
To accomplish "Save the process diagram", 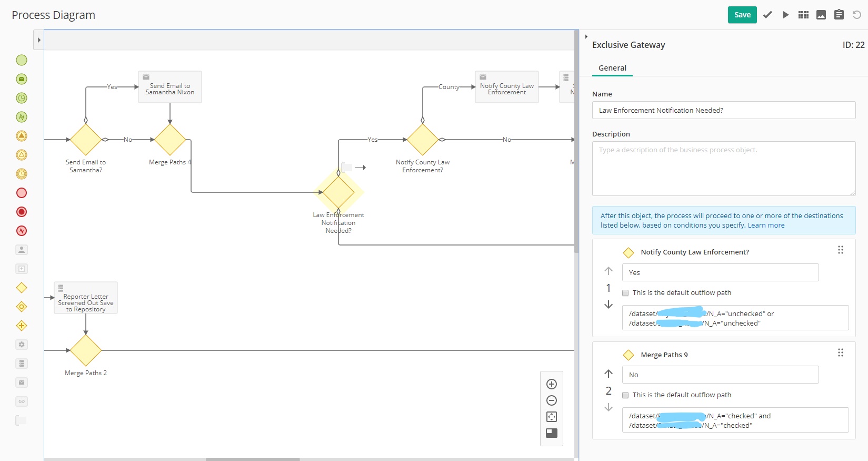I will coord(742,15).
